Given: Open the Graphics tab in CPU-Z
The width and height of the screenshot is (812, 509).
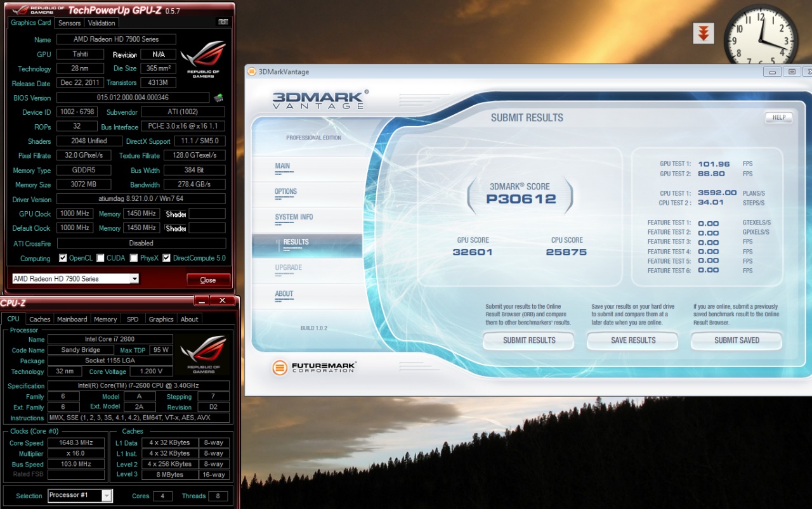Looking at the screenshot, I should coord(161,319).
